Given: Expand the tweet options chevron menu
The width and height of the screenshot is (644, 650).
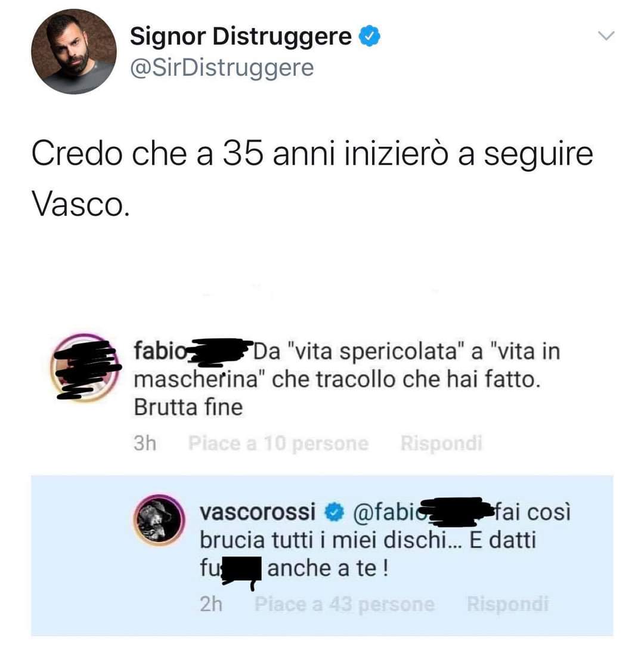Looking at the screenshot, I should click(606, 36).
